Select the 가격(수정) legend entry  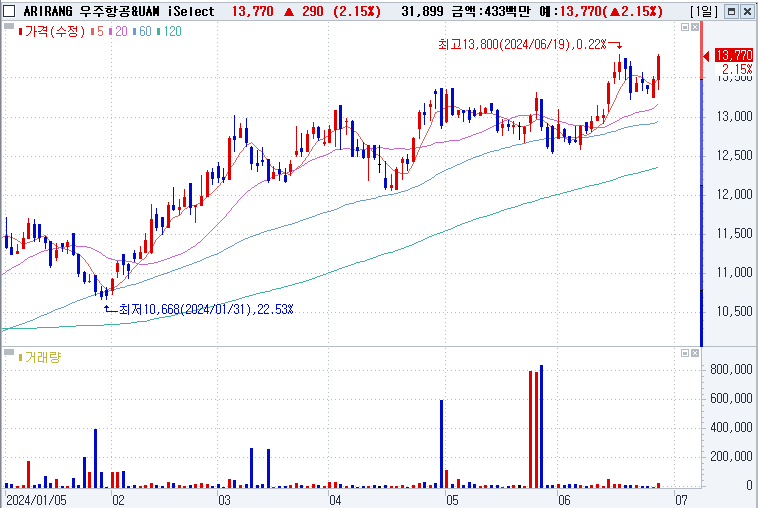click(x=52, y=31)
